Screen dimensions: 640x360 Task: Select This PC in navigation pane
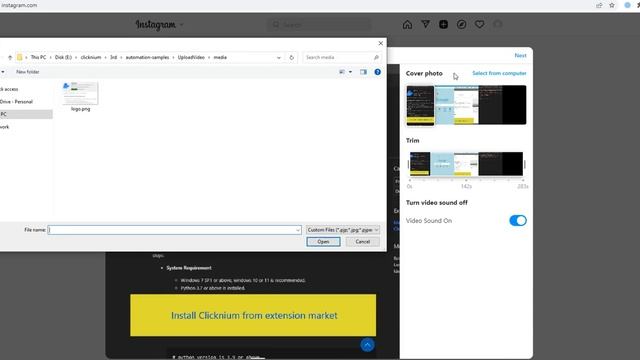(26, 114)
